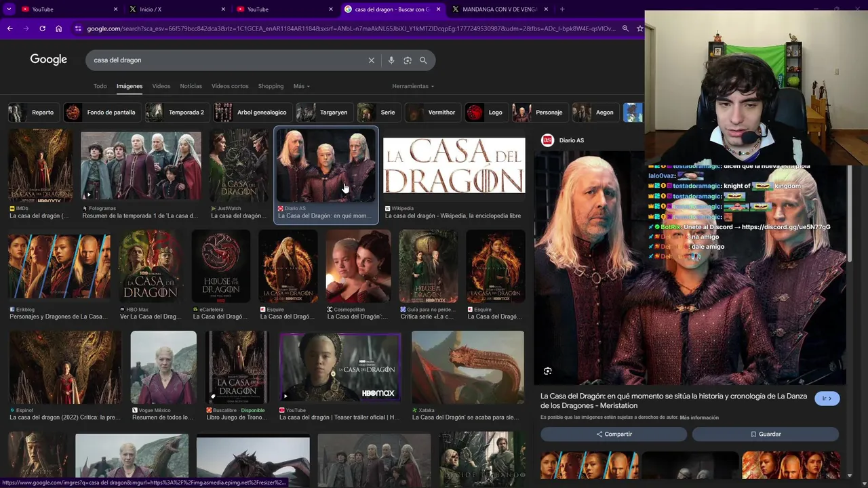This screenshot has height=488, width=868.
Task: Close the first YouTube tab
Action: coord(115,9)
